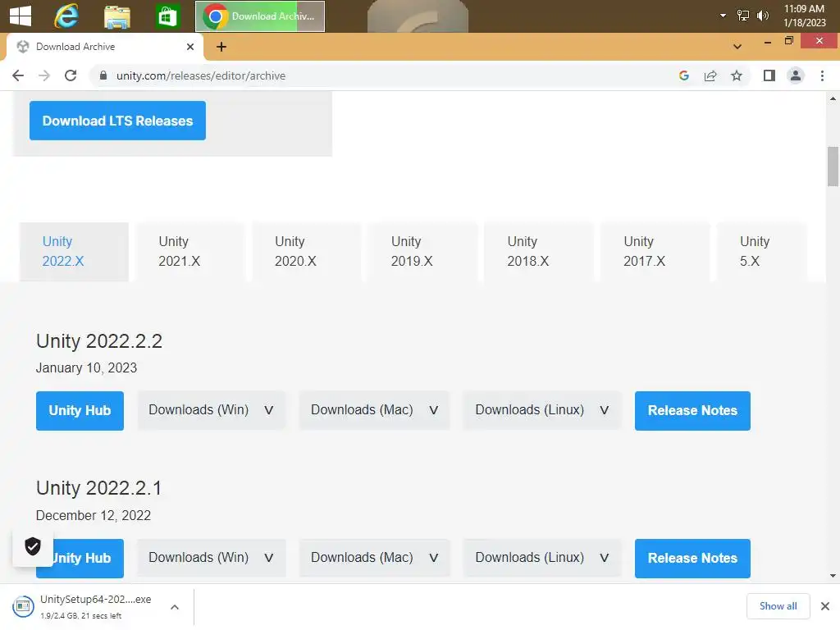Screen dimensions: 840x630
Task: Click the address bar URL
Action: [x=201, y=75]
